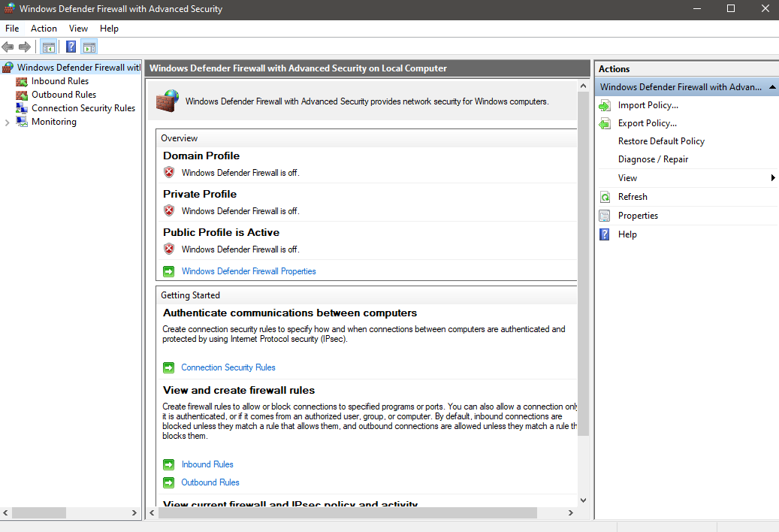Image resolution: width=779 pixels, height=532 pixels.
Task: Click tree pane horizontal scrollbar right arrow
Action: [134, 512]
